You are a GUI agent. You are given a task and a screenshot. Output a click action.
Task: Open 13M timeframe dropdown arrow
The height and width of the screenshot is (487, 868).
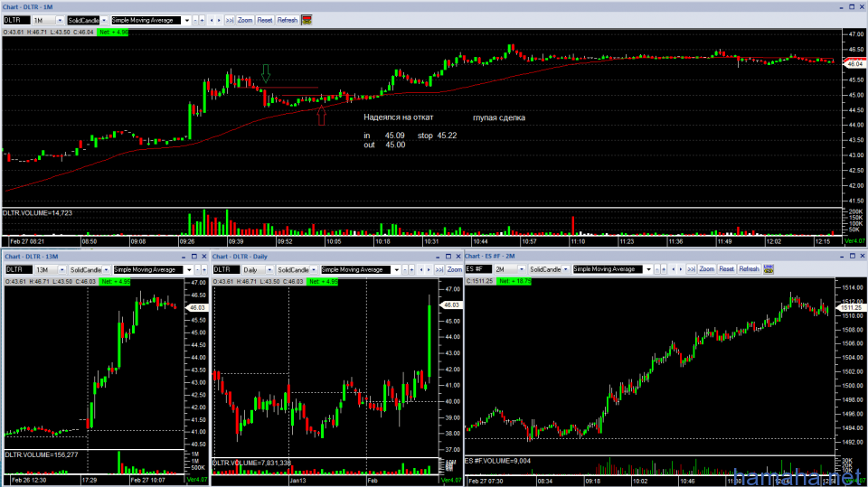[62, 269]
